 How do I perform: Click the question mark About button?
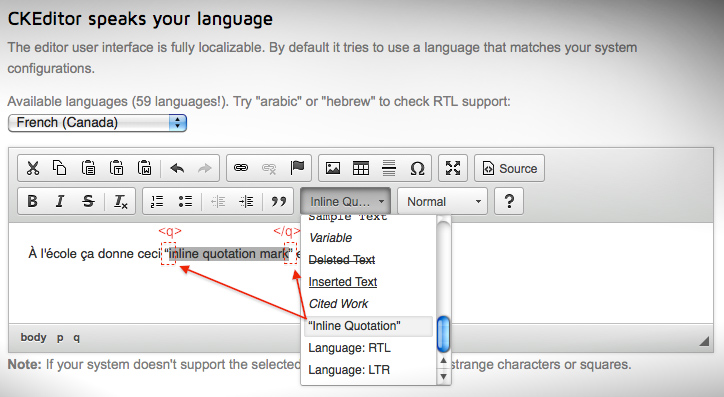509,201
